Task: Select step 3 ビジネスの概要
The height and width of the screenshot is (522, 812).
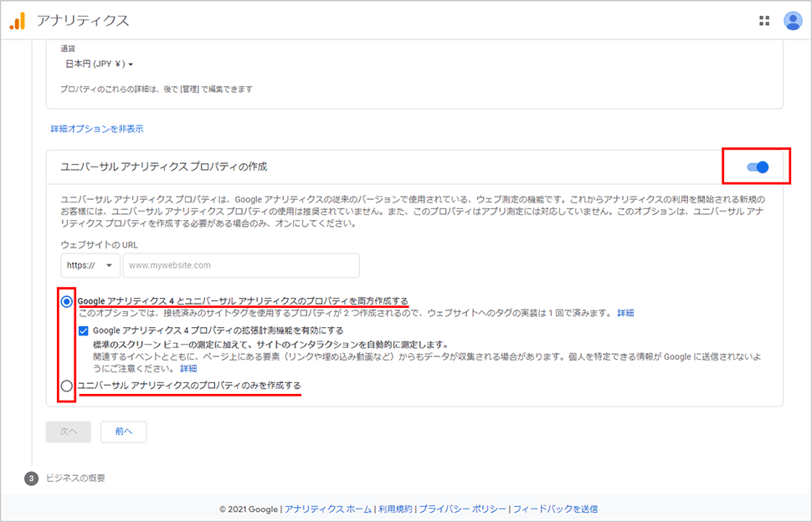Action: point(64,478)
